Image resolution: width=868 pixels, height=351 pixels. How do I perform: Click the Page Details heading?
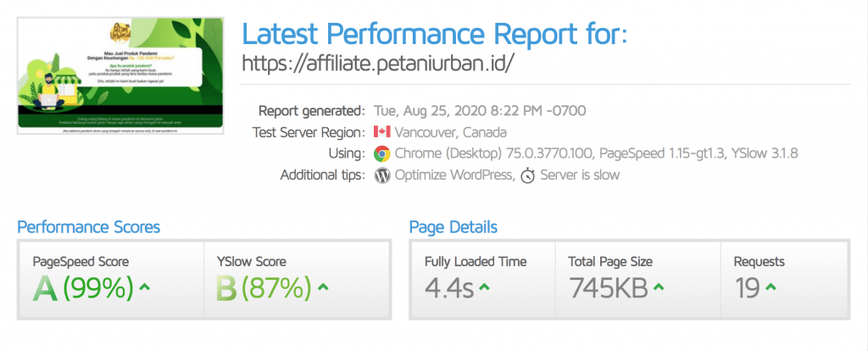pos(453,227)
